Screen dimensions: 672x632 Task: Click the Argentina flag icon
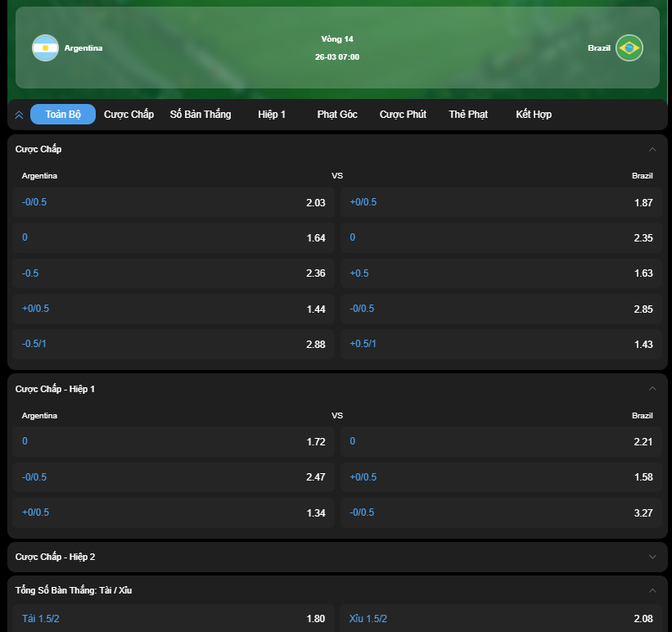pos(45,47)
